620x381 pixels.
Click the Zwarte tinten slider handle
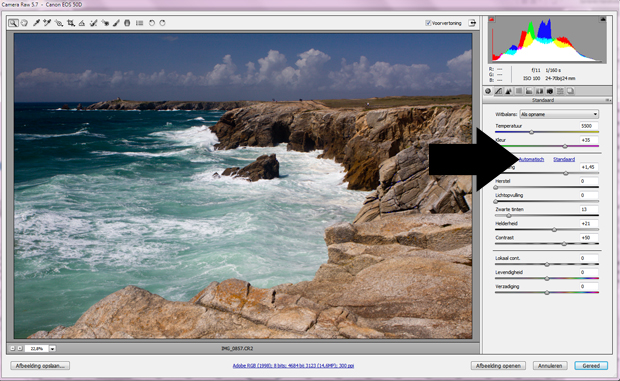click(x=509, y=216)
